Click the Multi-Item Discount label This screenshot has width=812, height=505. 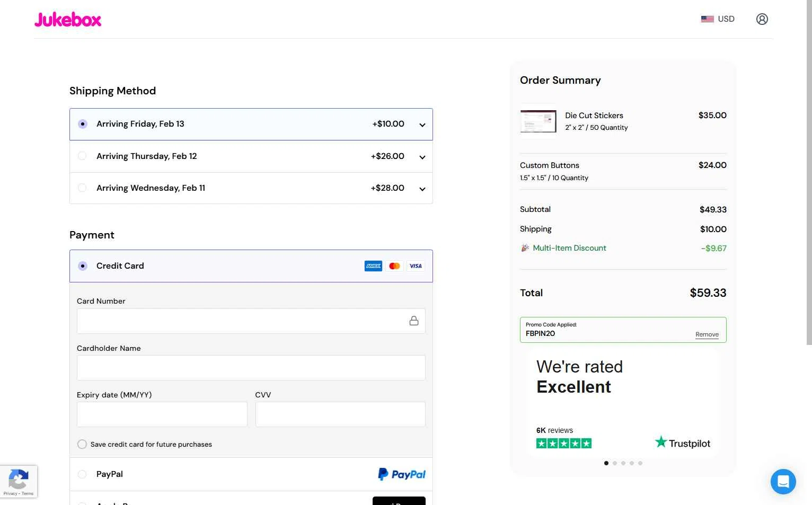tap(569, 248)
